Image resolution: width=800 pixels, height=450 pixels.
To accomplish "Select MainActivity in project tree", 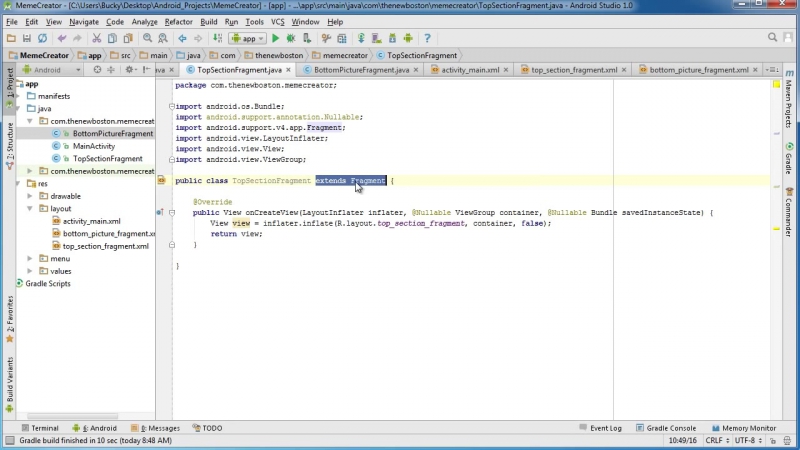I will point(94,146).
